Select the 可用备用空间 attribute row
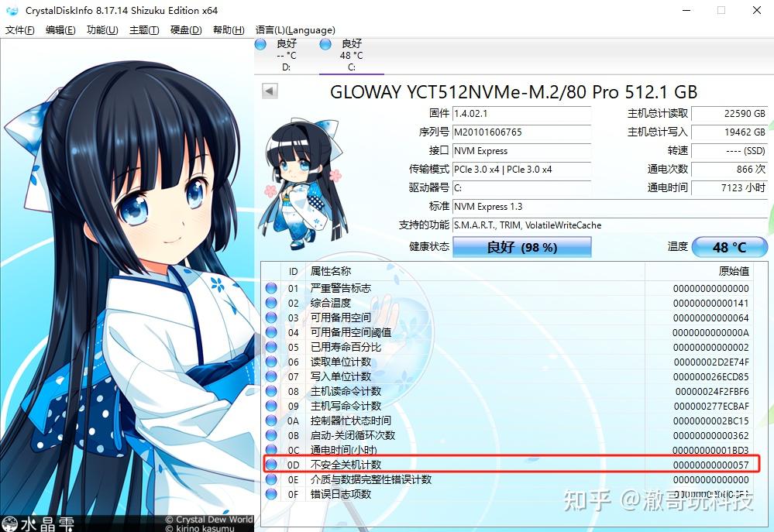 click(507, 317)
